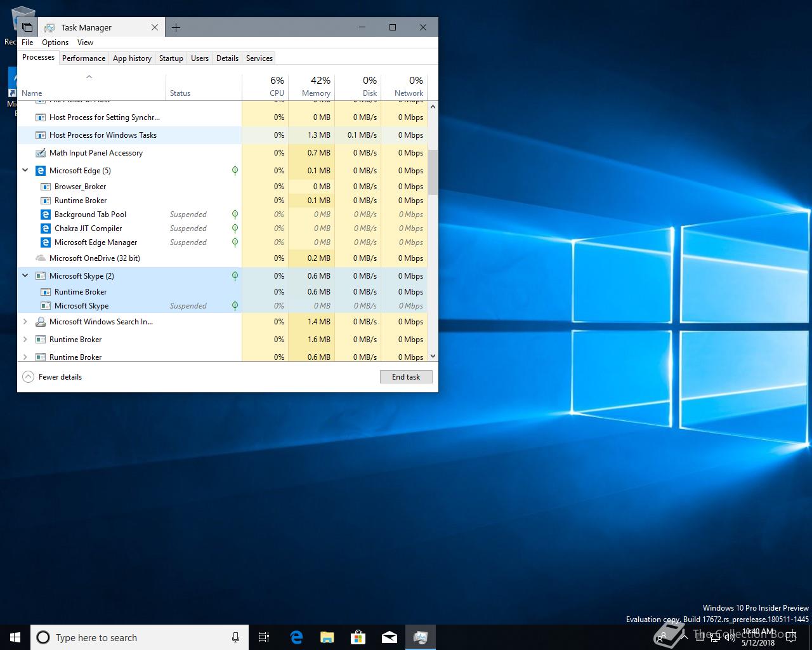Switch to the Users tab

coord(200,58)
